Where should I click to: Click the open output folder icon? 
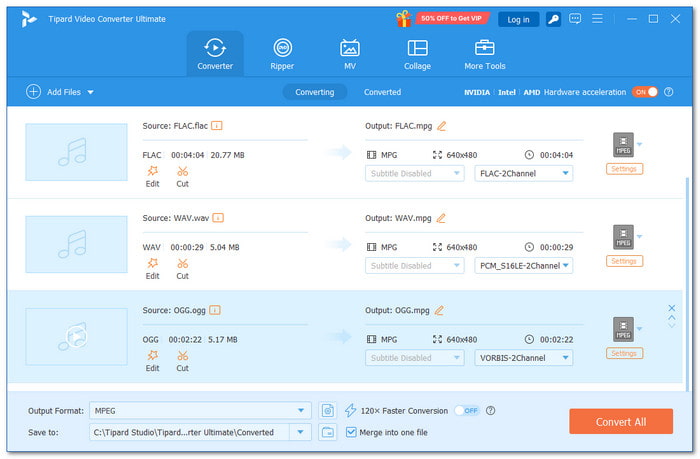[x=328, y=432]
